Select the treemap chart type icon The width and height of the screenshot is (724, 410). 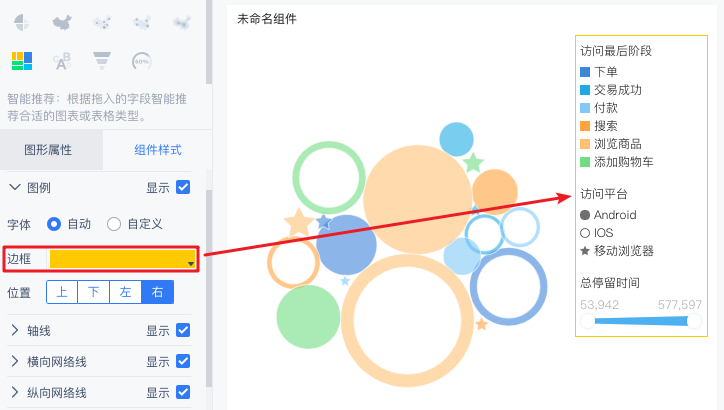22,61
